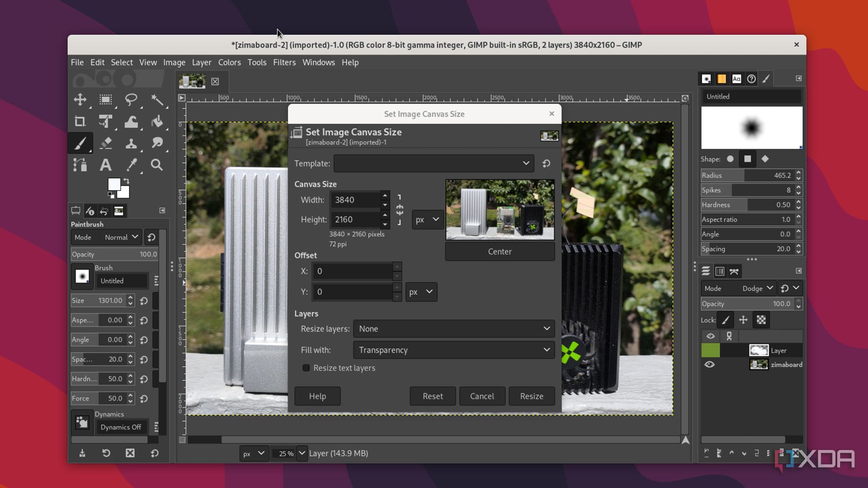868x488 pixels.
Task: Select the Crop tool
Action: (80, 122)
